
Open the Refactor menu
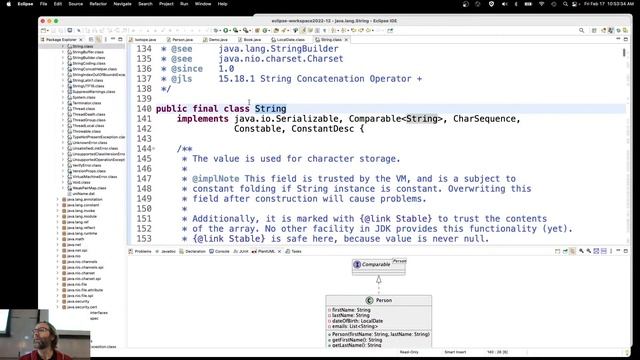click(x=98, y=4)
